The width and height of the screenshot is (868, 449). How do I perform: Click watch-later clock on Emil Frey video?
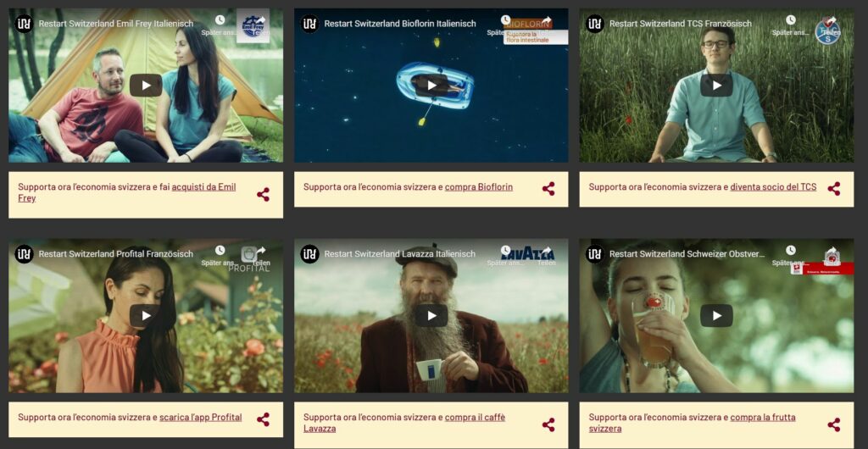(x=220, y=19)
